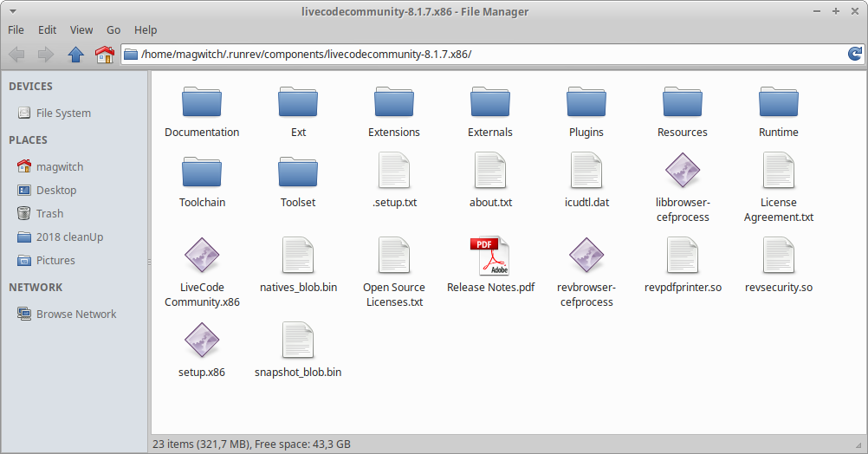Click Browse Network in sidebar
The width and height of the screenshot is (868, 454).
click(x=75, y=315)
